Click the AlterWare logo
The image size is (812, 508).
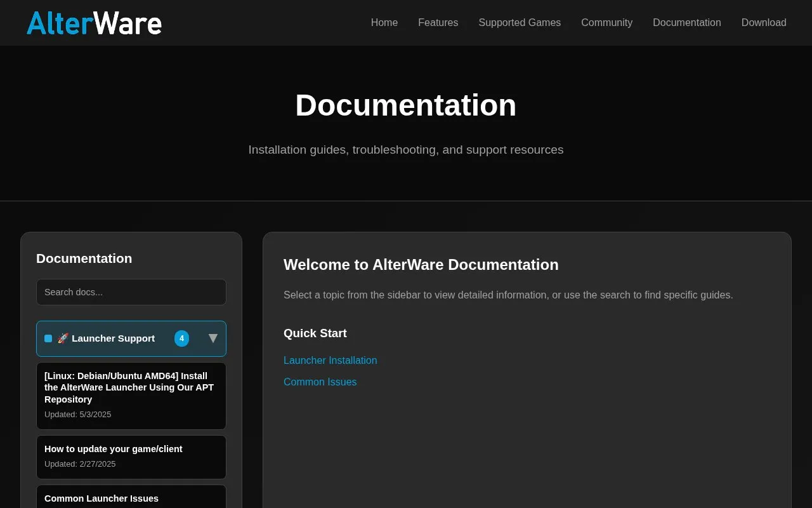tap(94, 23)
